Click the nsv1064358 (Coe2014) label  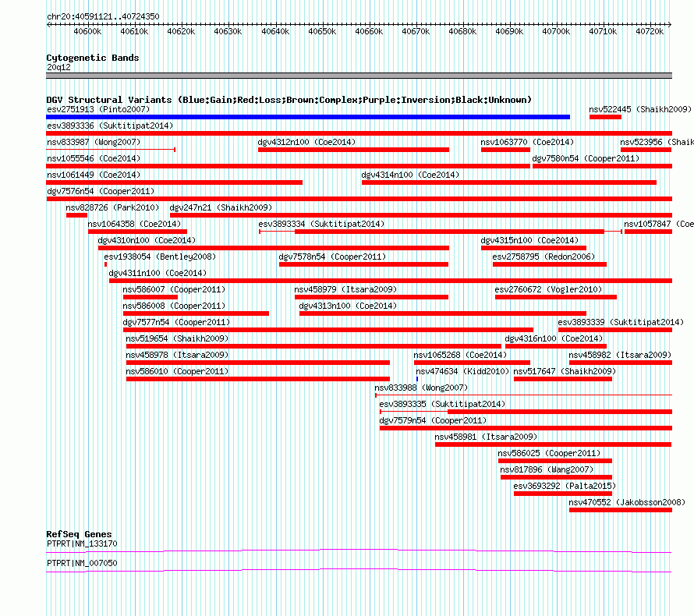click(134, 224)
